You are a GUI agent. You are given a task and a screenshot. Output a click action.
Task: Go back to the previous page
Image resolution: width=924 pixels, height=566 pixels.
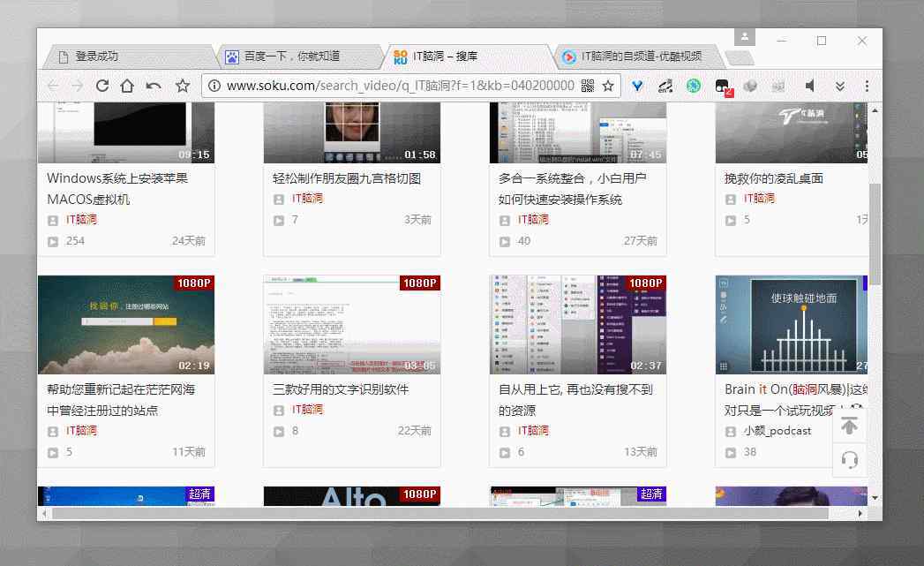coord(53,86)
